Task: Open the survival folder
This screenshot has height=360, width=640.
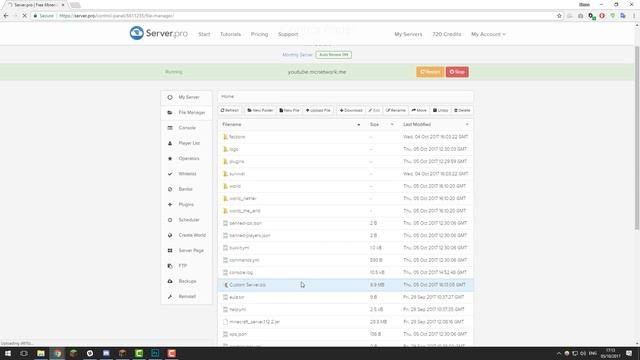Action: [237, 174]
